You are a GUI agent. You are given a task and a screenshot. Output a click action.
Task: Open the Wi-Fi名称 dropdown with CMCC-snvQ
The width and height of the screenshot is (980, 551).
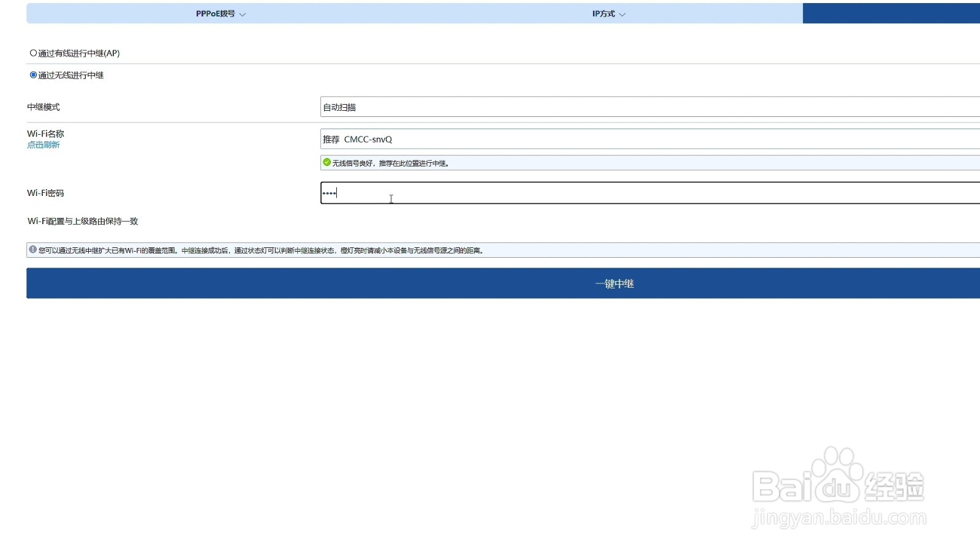click(x=650, y=139)
